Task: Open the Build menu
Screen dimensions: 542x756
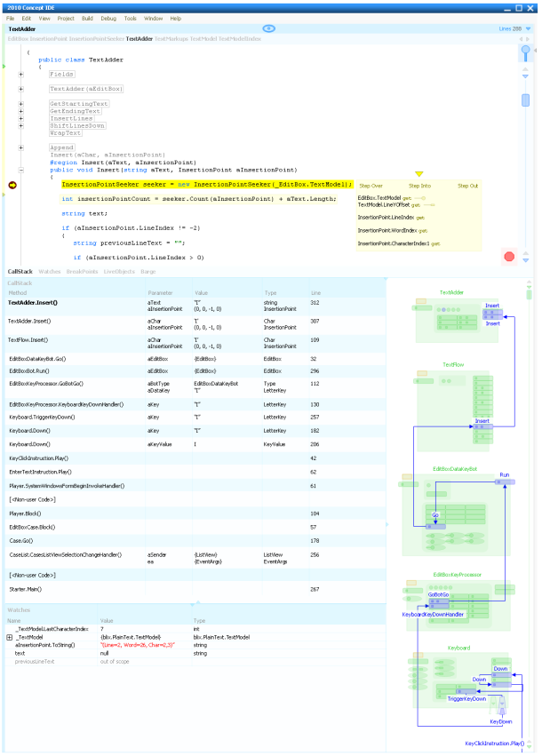Action: [x=87, y=19]
